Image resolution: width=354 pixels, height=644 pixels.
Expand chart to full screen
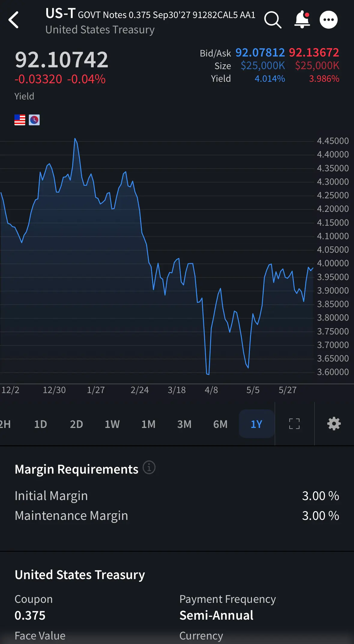point(294,424)
